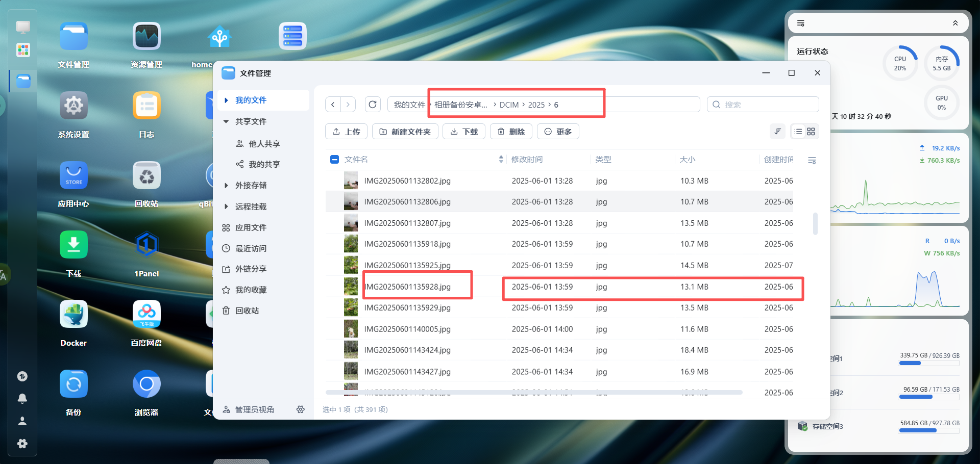Click the settings gear beside 管理员视角
Viewport: 980px width, 464px height.
(x=301, y=409)
